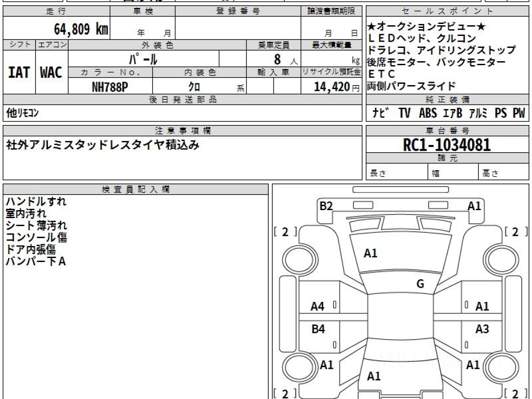Click the "WAC" air conditioner value
Viewport: 532px width, 399px height.
coord(51,73)
